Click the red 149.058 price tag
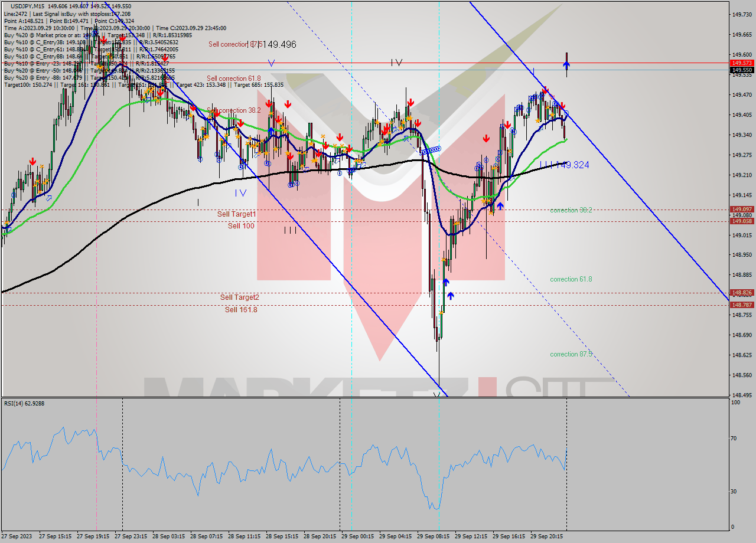Viewport: 756px width, 543px height. pyautogui.click(x=742, y=221)
